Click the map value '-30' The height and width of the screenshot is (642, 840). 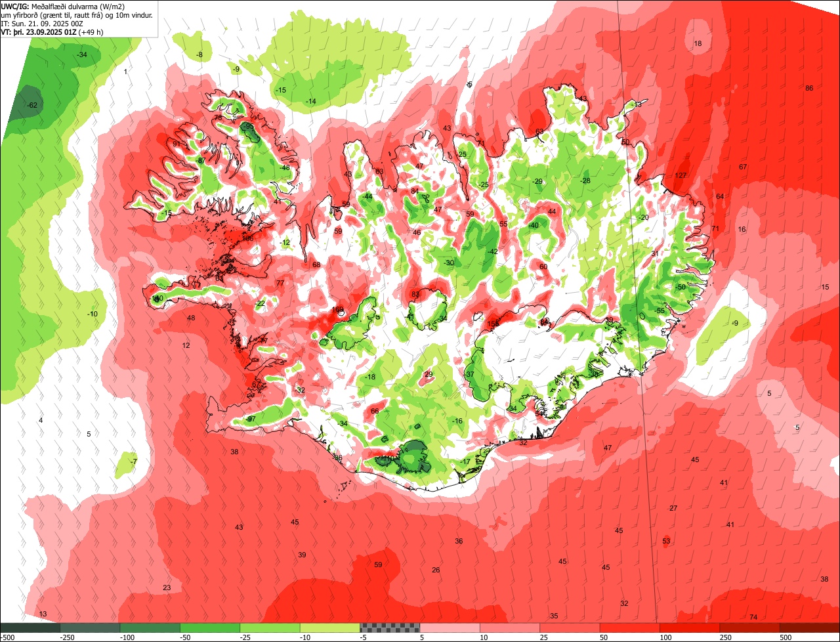tap(449, 263)
